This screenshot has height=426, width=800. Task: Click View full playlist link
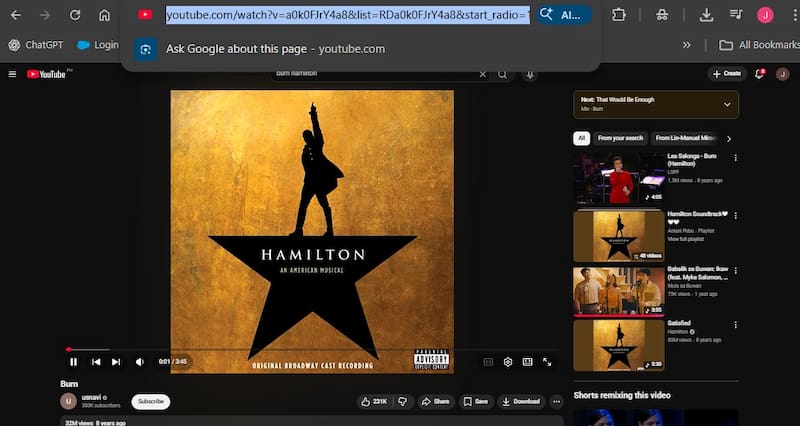(x=686, y=239)
